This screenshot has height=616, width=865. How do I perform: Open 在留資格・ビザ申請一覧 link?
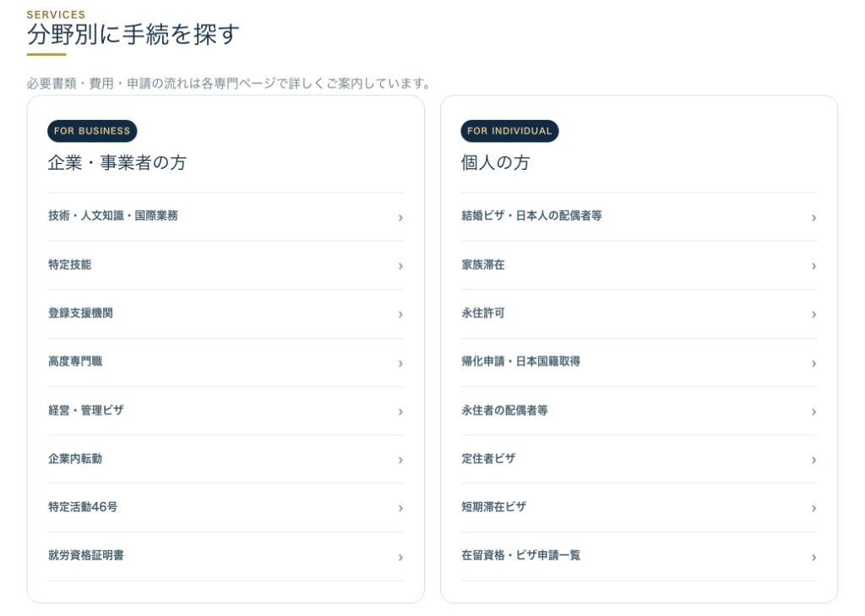[639, 556]
